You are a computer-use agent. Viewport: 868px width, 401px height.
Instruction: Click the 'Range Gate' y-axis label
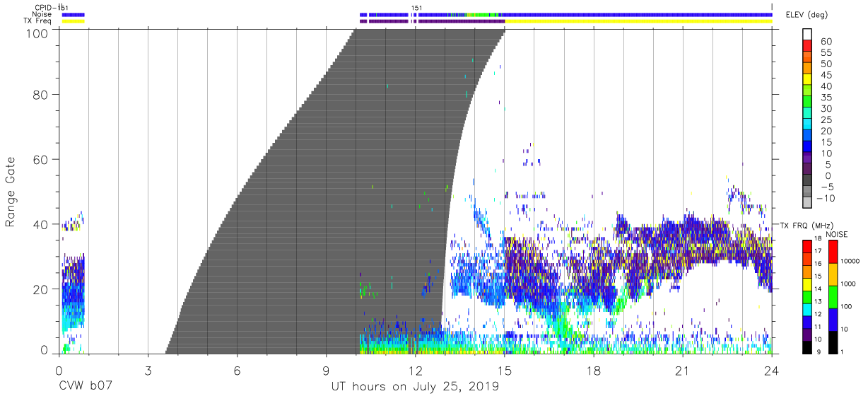tap(11, 191)
